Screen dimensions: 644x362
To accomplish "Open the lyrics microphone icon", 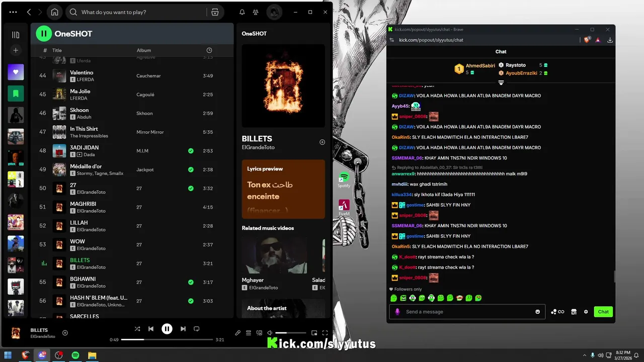I will 238,333.
